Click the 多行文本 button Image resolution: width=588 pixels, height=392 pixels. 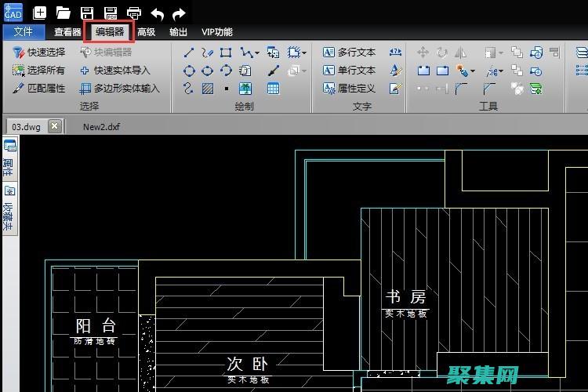coord(349,53)
